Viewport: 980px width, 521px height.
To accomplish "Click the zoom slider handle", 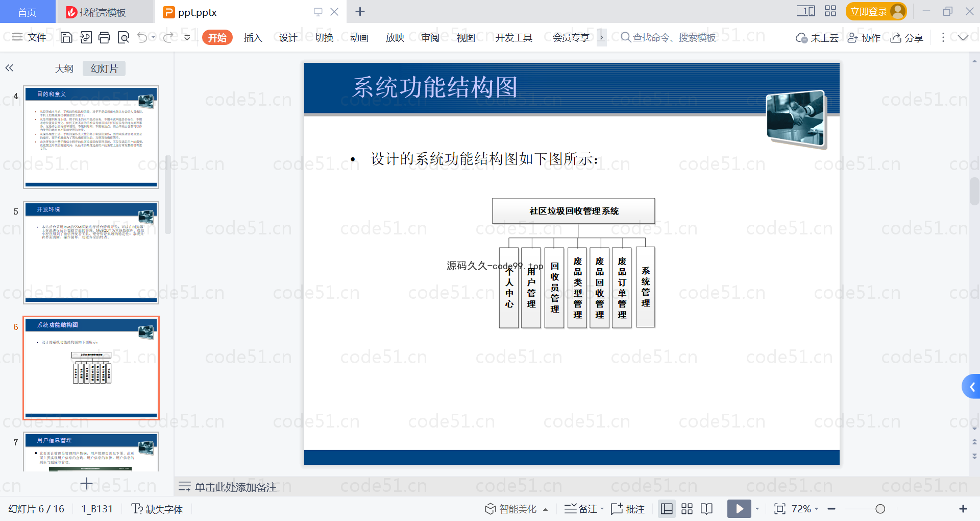I will [x=880, y=509].
